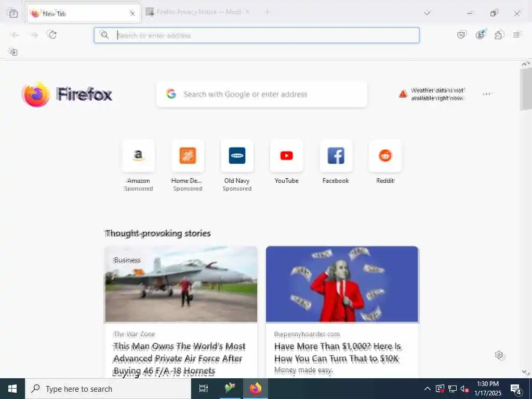Open a new tab with plus button
Image resolution: width=532 pixels, height=399 pixels.
click(x=268, y=12)
